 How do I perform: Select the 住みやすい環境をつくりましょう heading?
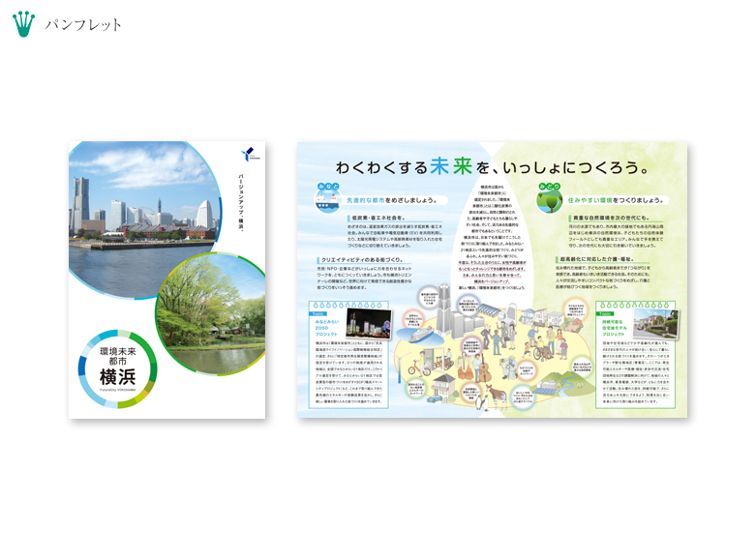[x=612, y=200]
